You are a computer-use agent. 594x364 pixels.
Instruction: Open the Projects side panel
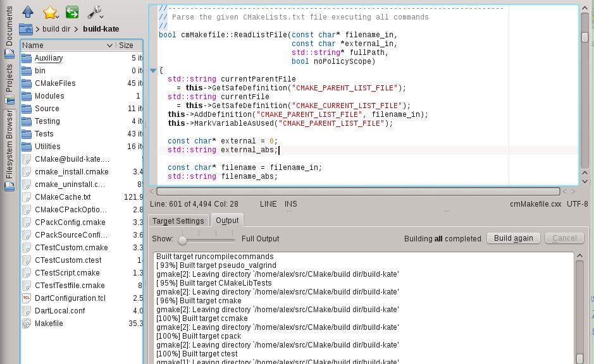click(x=9, y=78)
